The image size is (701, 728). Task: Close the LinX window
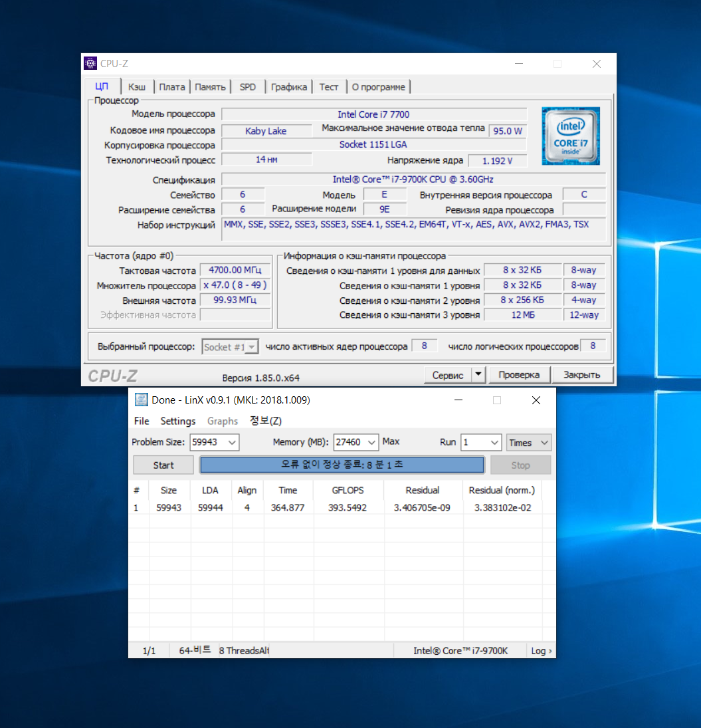536,400
